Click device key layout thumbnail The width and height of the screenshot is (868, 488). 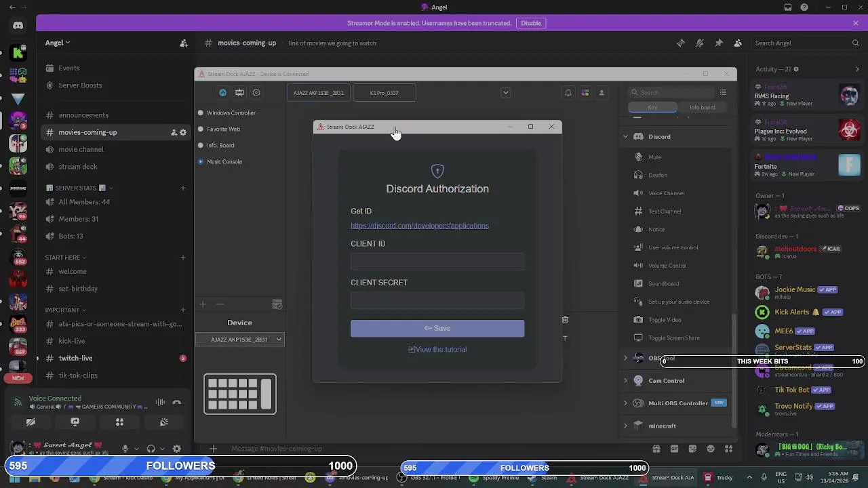click(240, 394)
